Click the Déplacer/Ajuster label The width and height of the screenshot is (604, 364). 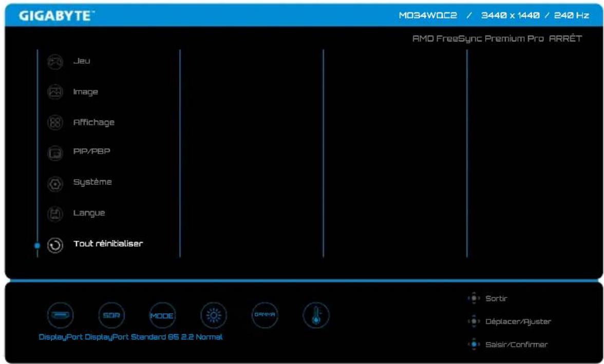518,321
